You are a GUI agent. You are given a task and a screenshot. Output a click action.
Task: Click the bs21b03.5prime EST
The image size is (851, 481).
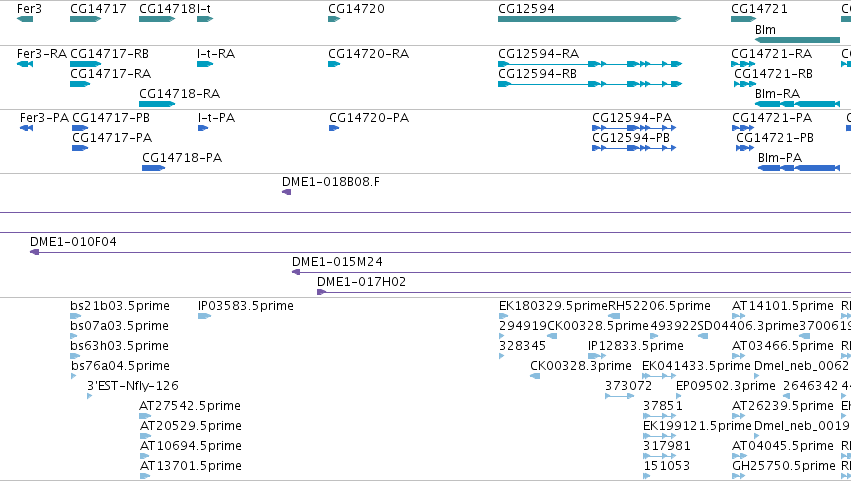click(x=75, y=316)
